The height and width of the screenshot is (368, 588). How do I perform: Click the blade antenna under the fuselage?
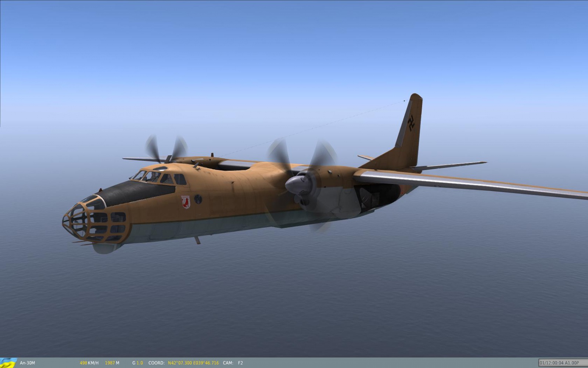click(x=197, y=240)
